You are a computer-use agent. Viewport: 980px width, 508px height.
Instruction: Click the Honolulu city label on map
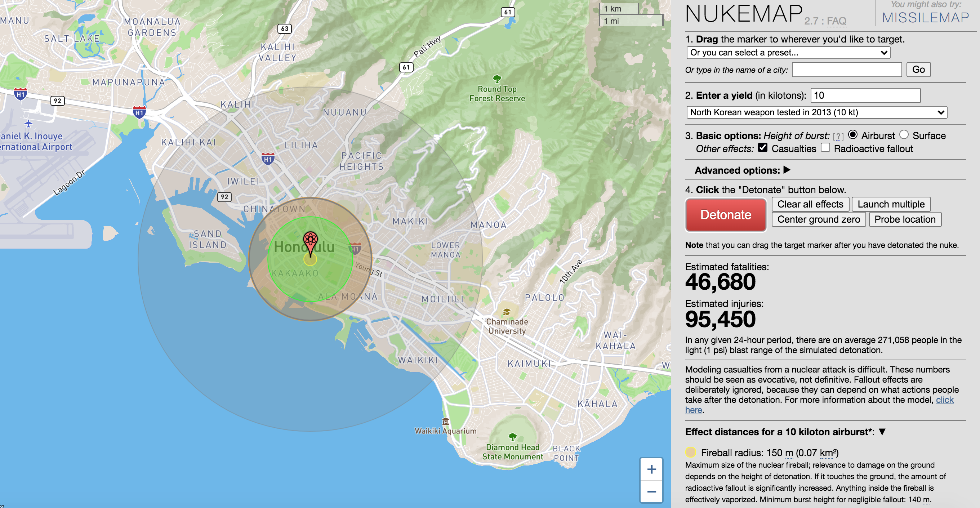point(304,247)
